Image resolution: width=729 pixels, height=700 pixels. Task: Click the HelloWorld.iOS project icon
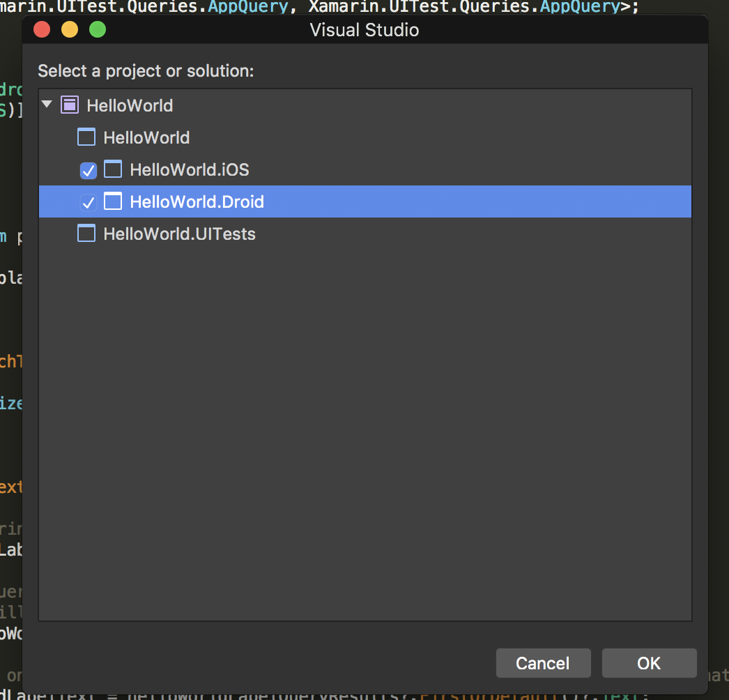tap(112, 169)
